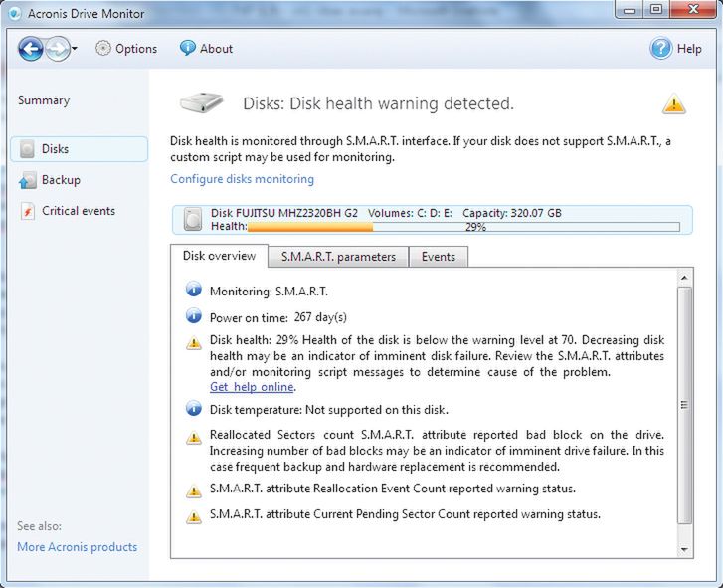Click the 29% health progress bar
723x588 pixels.
tap(463, 227)
